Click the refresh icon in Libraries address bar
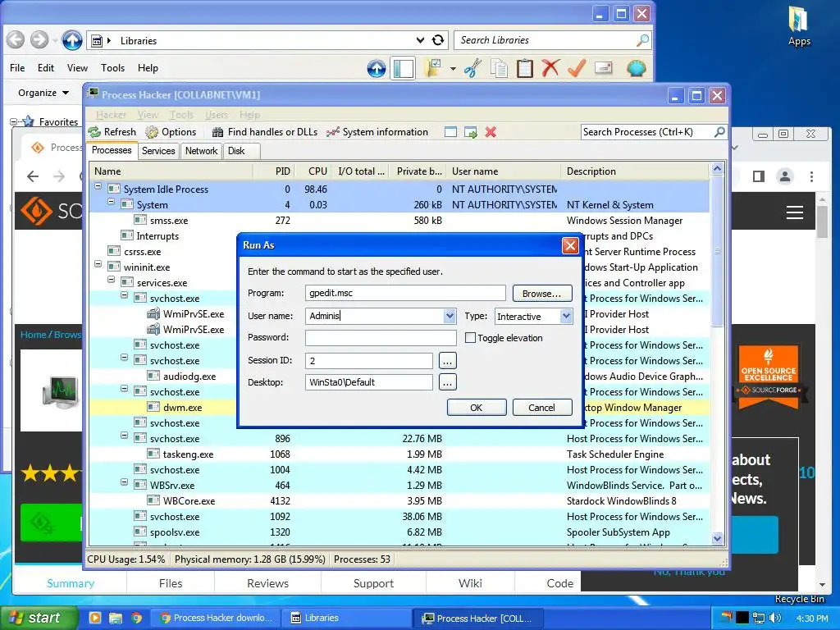Viewport: 840px width, 630px height. [x=438, y=40]
